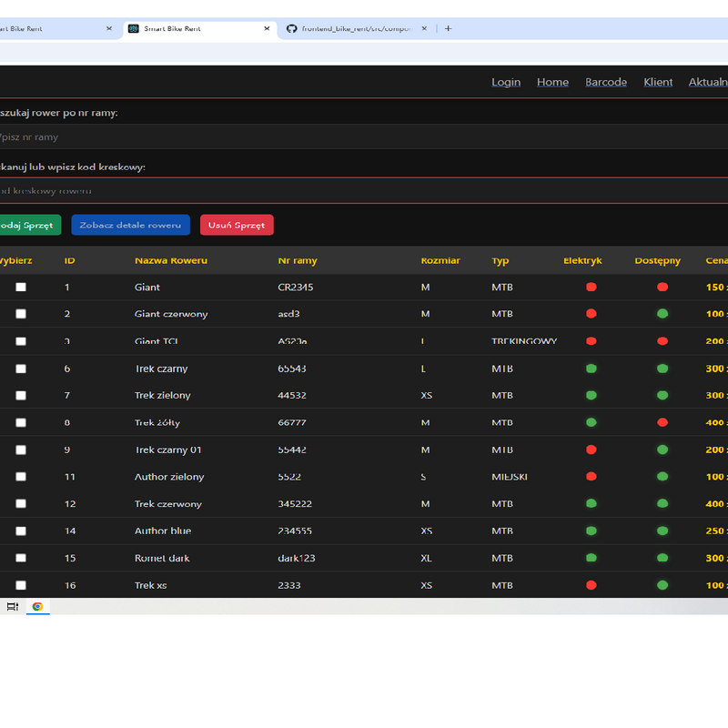Close the active Smart Bike Rent tab
This screenshot has width=728, height=728.
point(267,28)
